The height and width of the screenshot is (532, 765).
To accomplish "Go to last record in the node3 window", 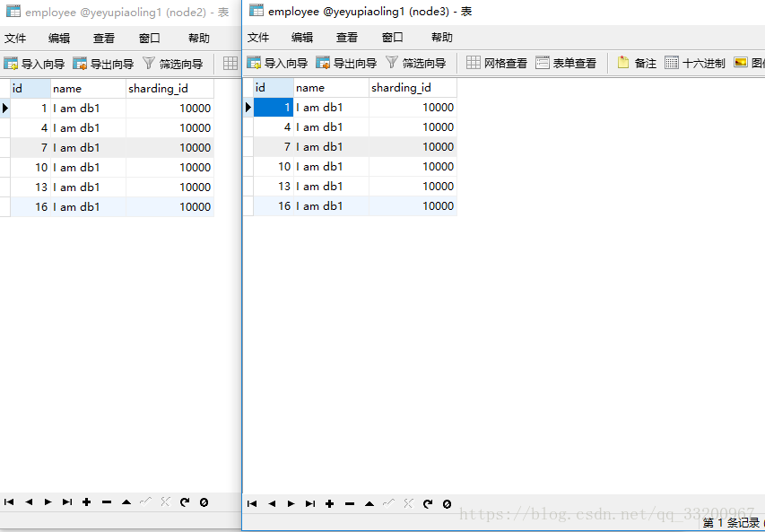I will point(310,504).
